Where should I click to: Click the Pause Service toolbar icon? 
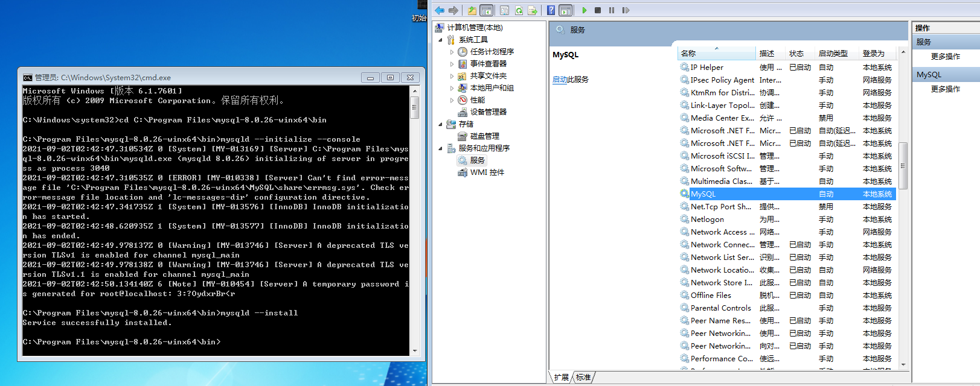point(612,10)
